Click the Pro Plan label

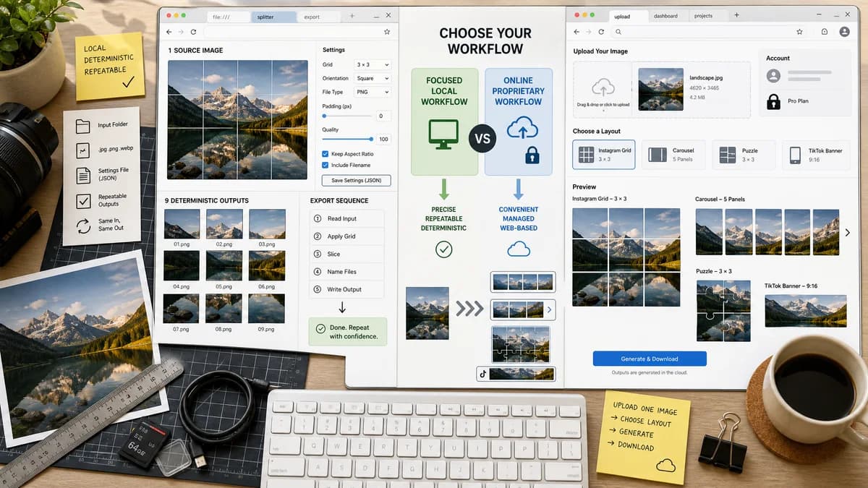coord(798,101)
